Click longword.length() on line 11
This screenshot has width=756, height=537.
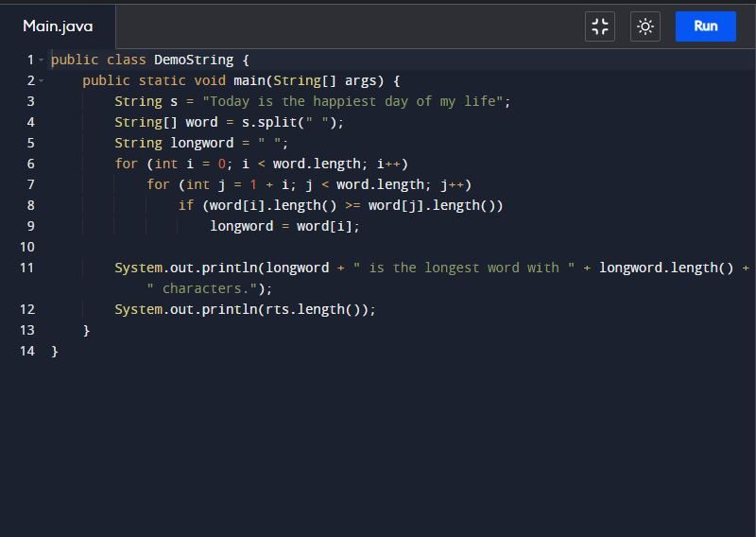[x=666, y=268]
